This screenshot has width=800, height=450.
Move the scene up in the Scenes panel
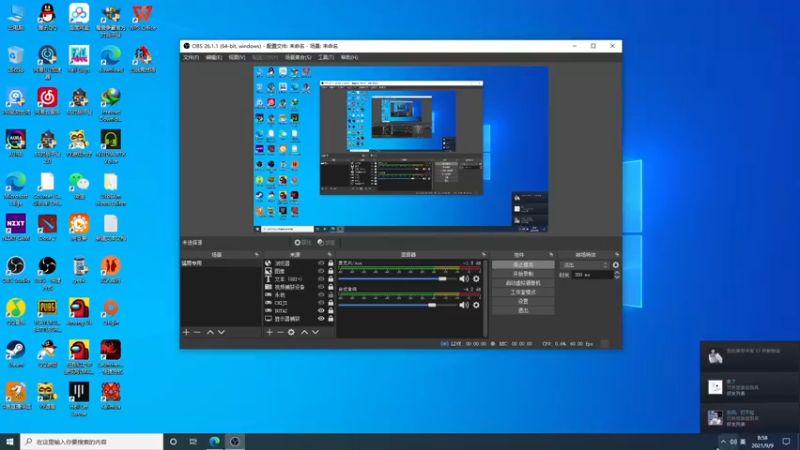tap(210, 332)
